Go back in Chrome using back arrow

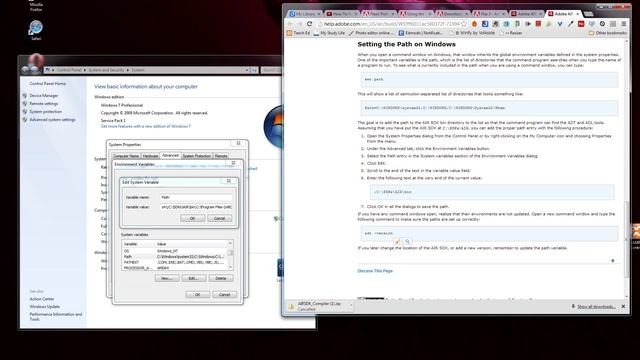pos(291,24)
